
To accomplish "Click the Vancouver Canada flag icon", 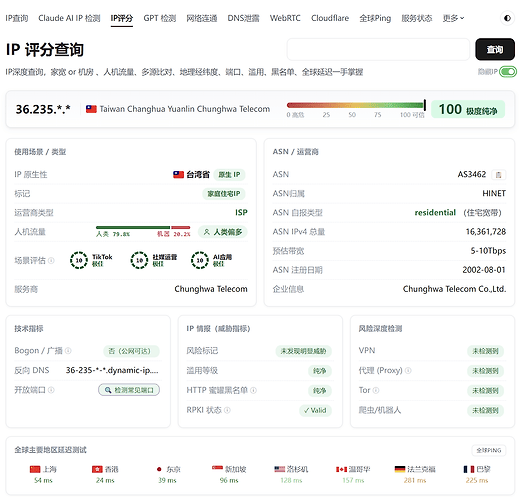I will [x=341, y=469].
